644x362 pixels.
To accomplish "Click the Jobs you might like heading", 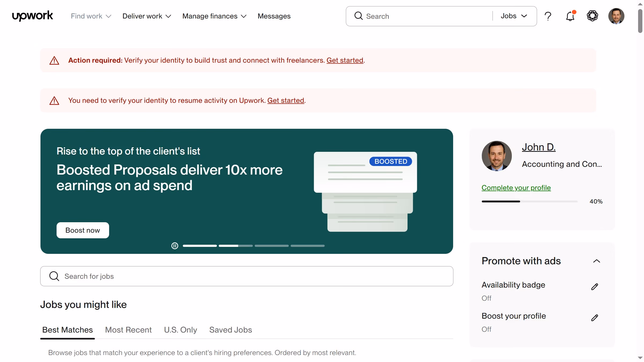I will [x=83, y=304].
